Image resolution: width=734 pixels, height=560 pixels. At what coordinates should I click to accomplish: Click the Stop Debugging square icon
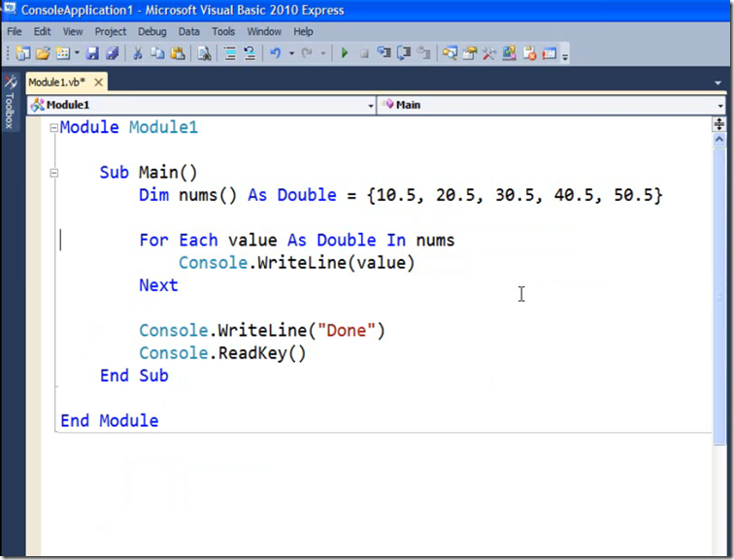tap(364, 53)
